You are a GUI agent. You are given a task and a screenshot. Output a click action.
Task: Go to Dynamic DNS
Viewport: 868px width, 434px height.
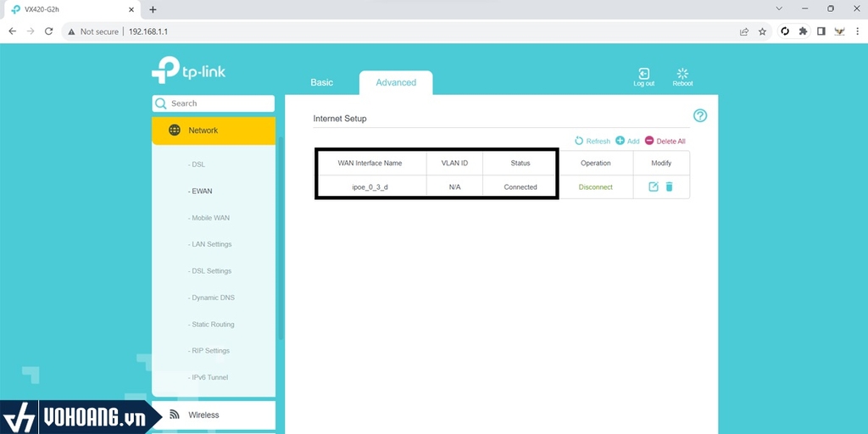211,298
